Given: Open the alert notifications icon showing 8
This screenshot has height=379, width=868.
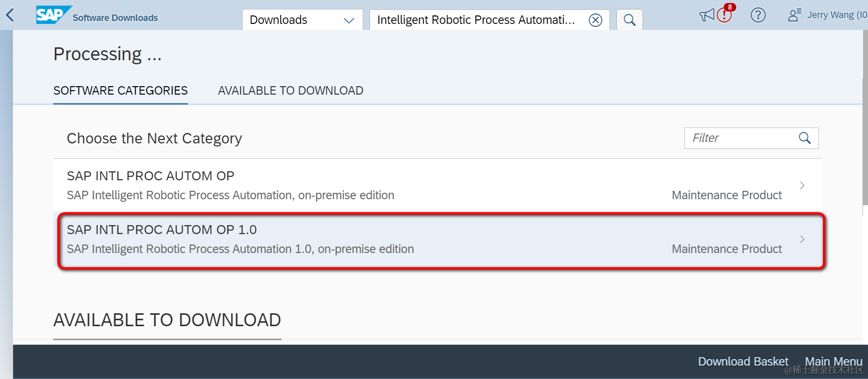Looking at the screenshot, I should 725,14.
